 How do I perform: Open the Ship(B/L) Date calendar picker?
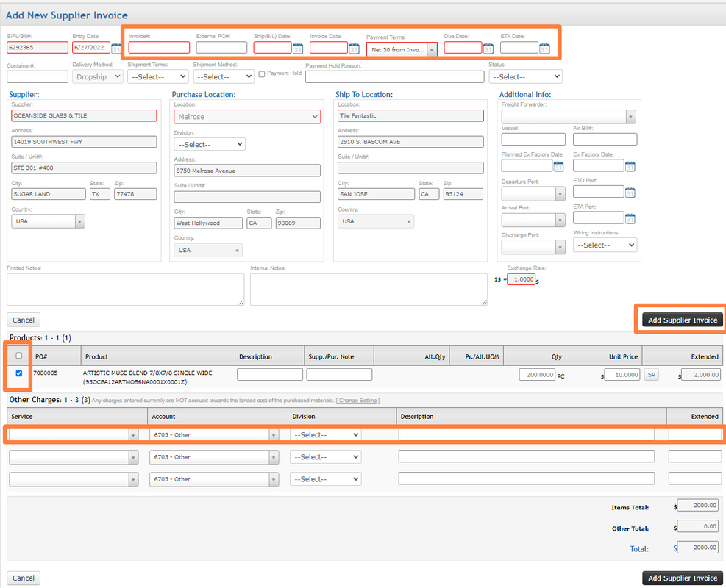point(298,48)
